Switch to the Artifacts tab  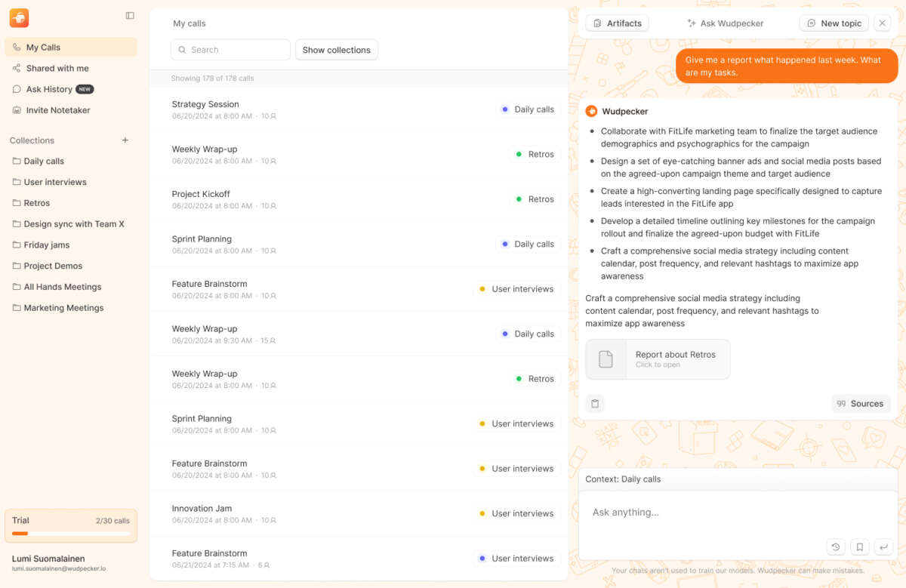[x=617, y=23]
